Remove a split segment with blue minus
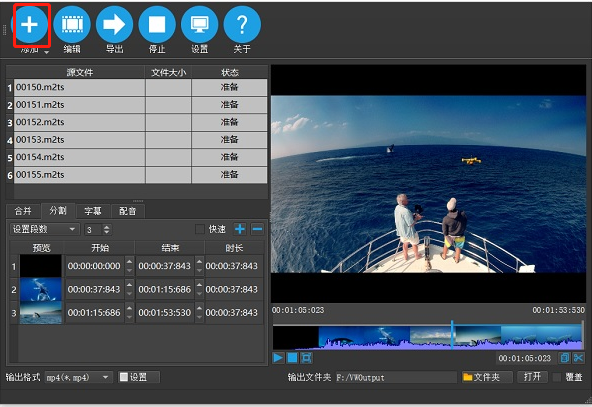The image size is (592, 407). click(257, 229)
